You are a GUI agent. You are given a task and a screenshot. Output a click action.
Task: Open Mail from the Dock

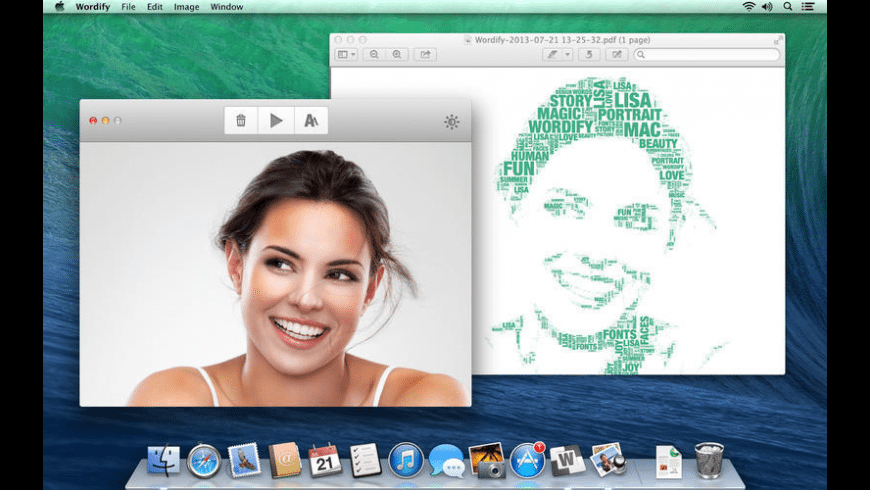point(244,460)
